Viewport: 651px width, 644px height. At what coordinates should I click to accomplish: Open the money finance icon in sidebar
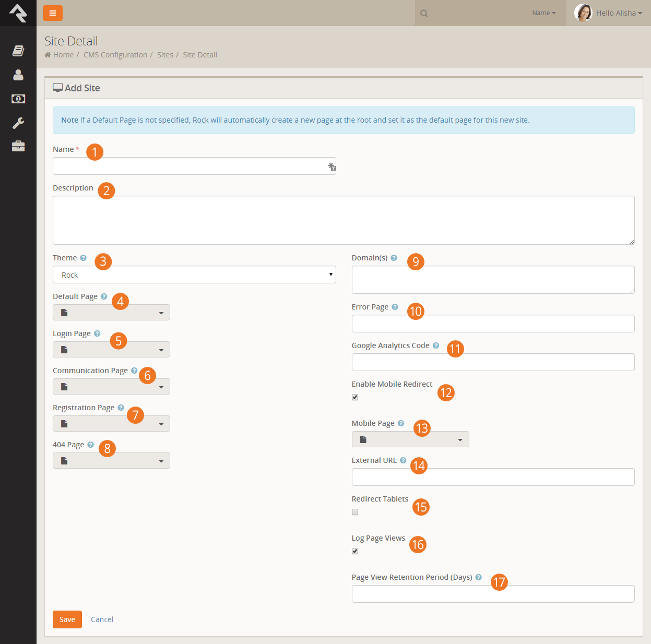(18, 99)
